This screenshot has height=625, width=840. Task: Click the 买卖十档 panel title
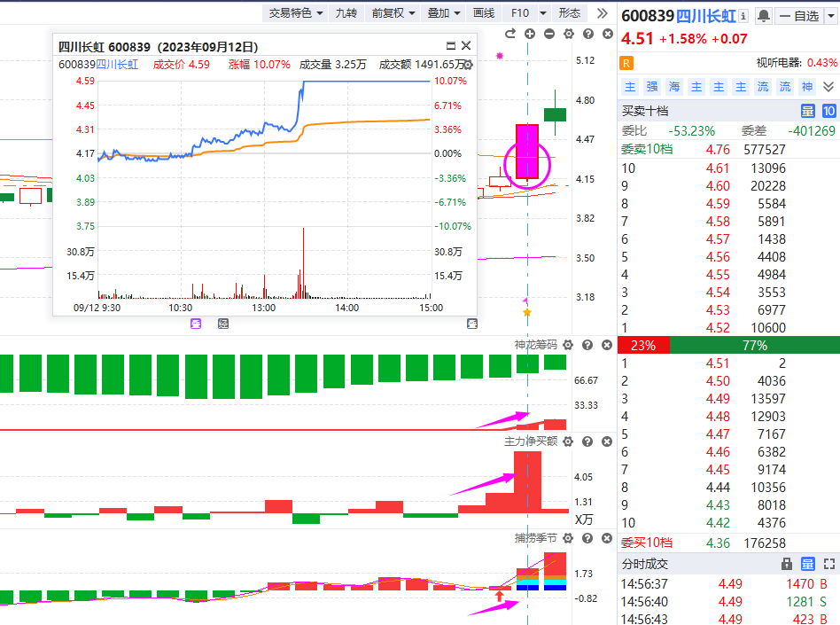coord(645,111)
